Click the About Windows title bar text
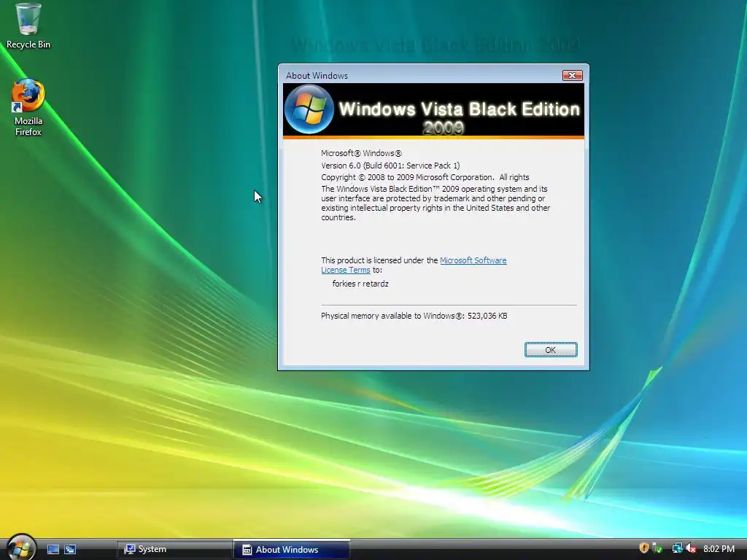 click(x=317, y=76)
